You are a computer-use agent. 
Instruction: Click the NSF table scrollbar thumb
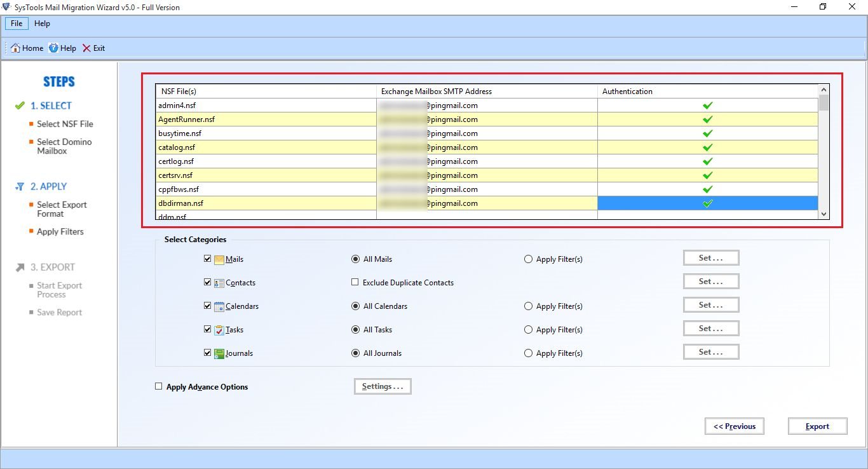[824, 103]
